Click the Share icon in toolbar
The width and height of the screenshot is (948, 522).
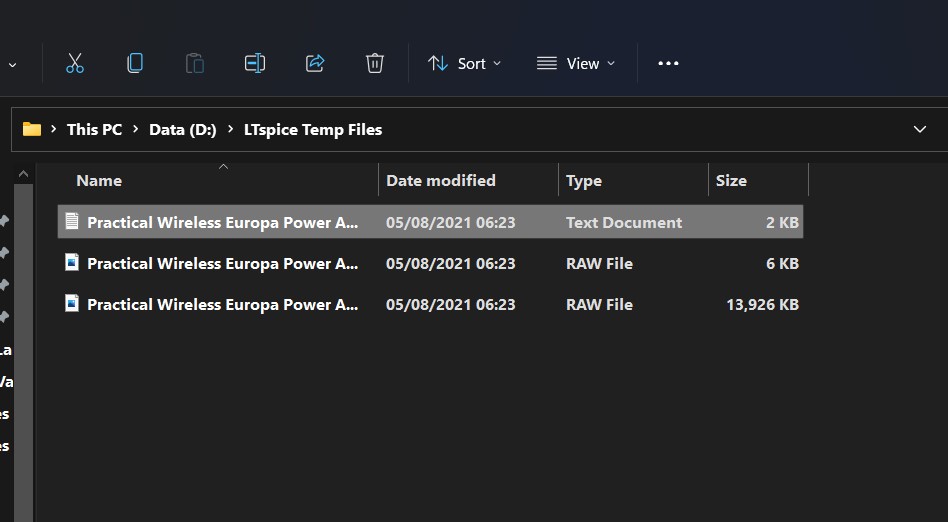[315, 63]
